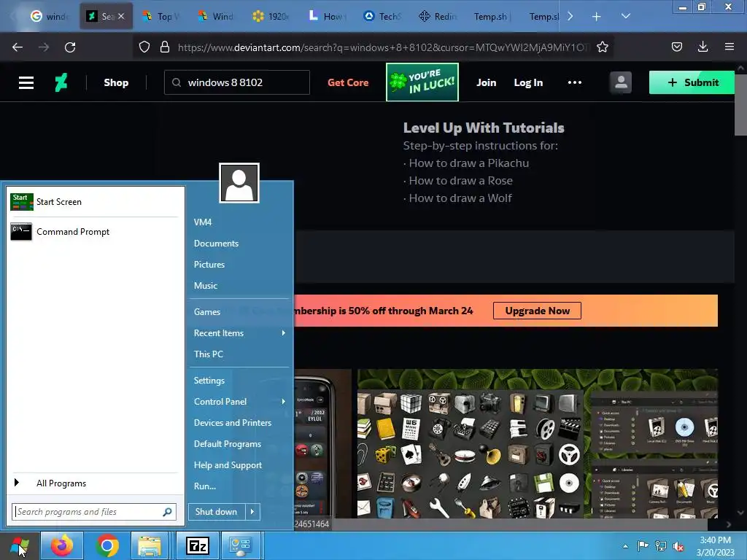Viewport: 747px width, 560px height.
Task: Go back with the browser back arrow
Action: pyautogui.click(x=18, y=47)
